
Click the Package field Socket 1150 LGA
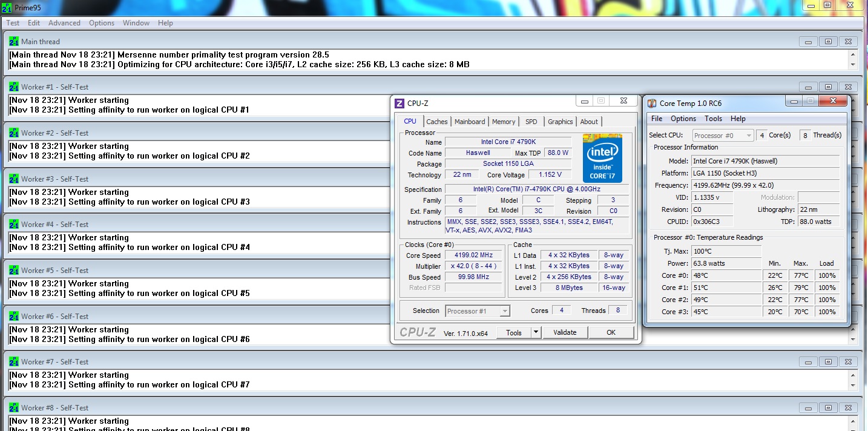pyautogui.click(x=508, y=163)
